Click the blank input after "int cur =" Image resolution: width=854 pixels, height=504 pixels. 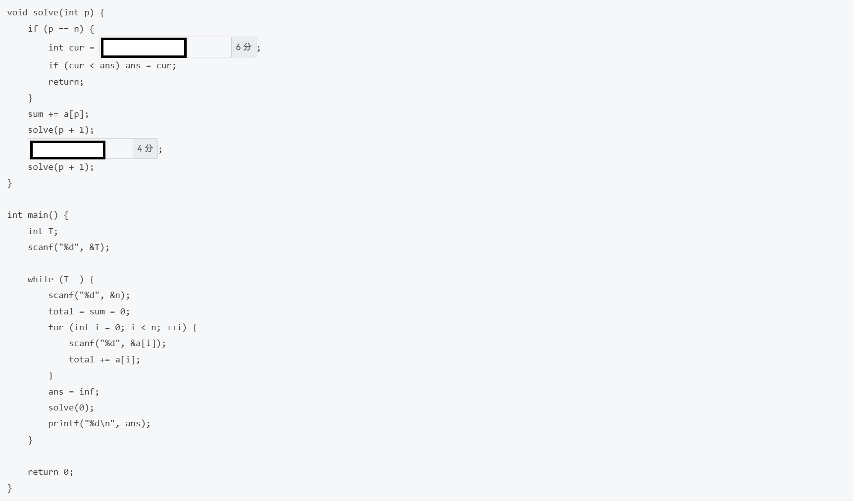[144, 48]
